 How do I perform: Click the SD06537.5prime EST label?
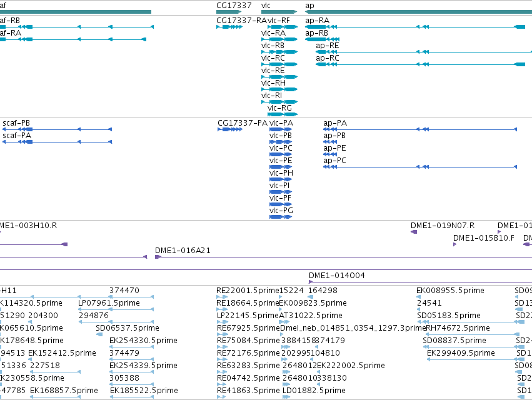coord(128,328)
